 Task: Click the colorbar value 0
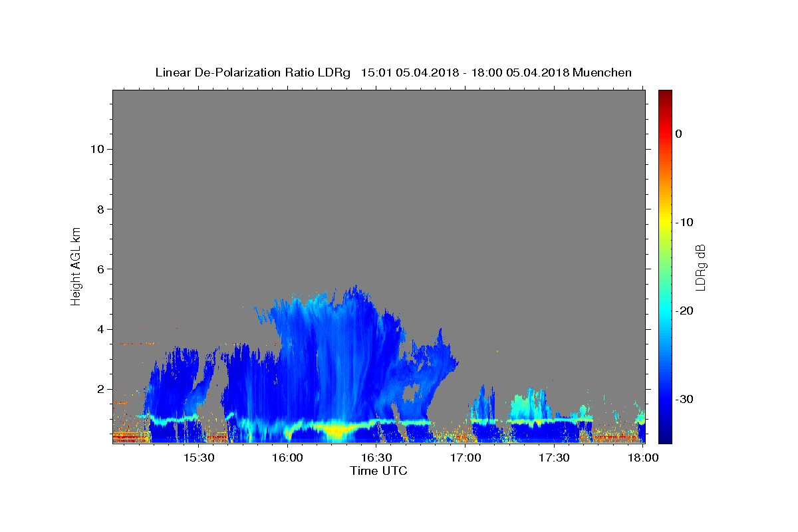point(678,134)
